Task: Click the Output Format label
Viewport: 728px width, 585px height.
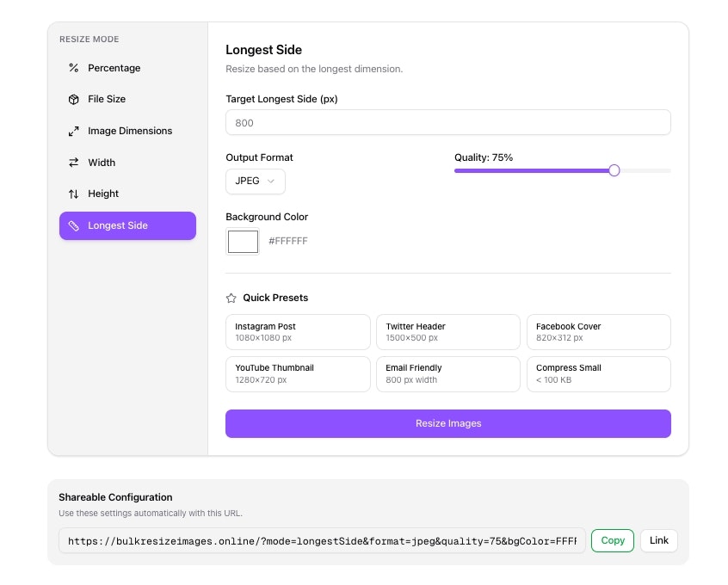Action: click(x=259, y=157)
